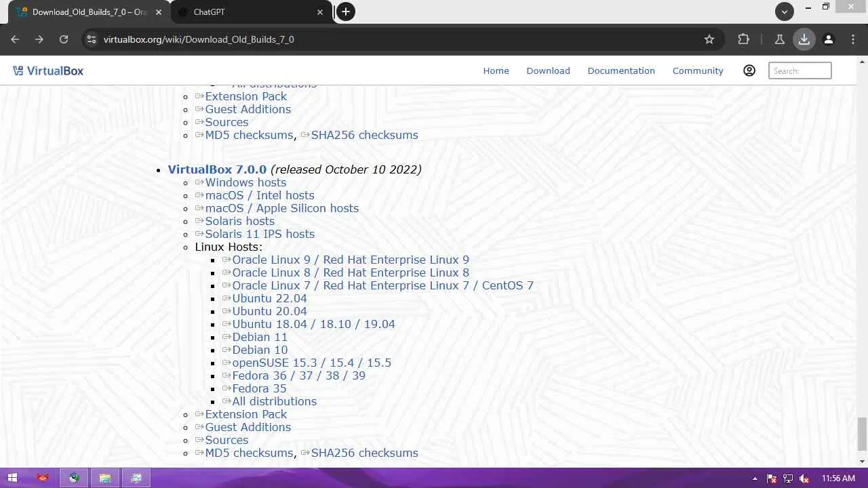Open the Home menu item
The height and width of the screenshot is (488, 868).
[496, 70]
